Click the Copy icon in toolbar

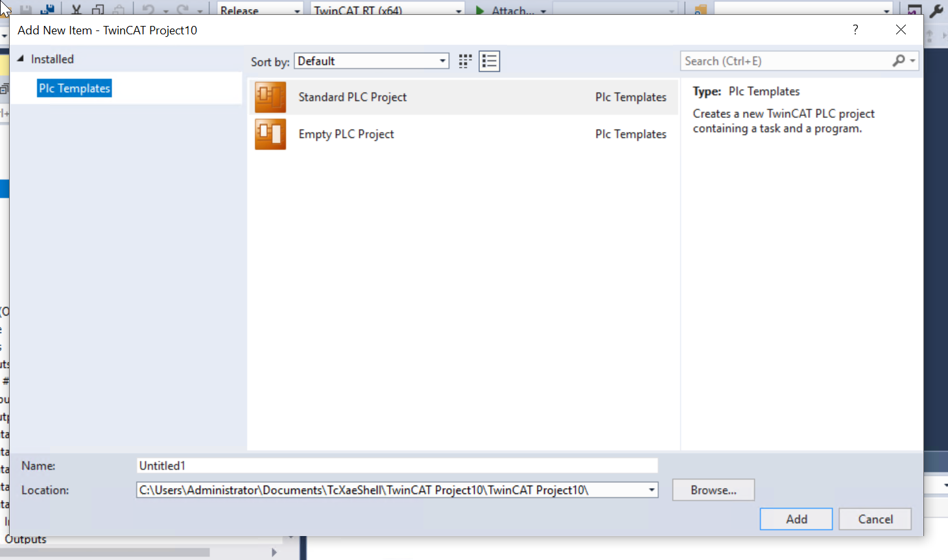98,9
